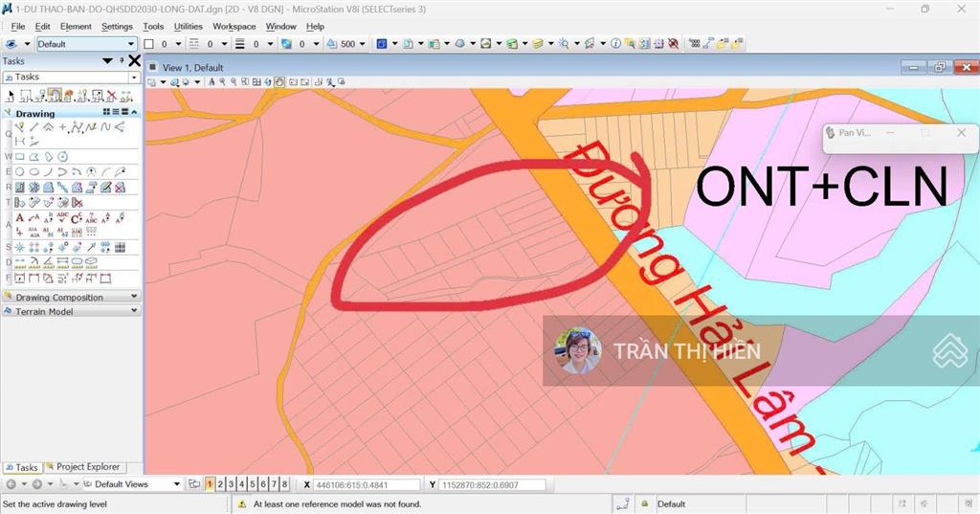This screenshot has height=514, width=980.
Task: Open the line weight dropdown arrow
Action: click(270, 44)
